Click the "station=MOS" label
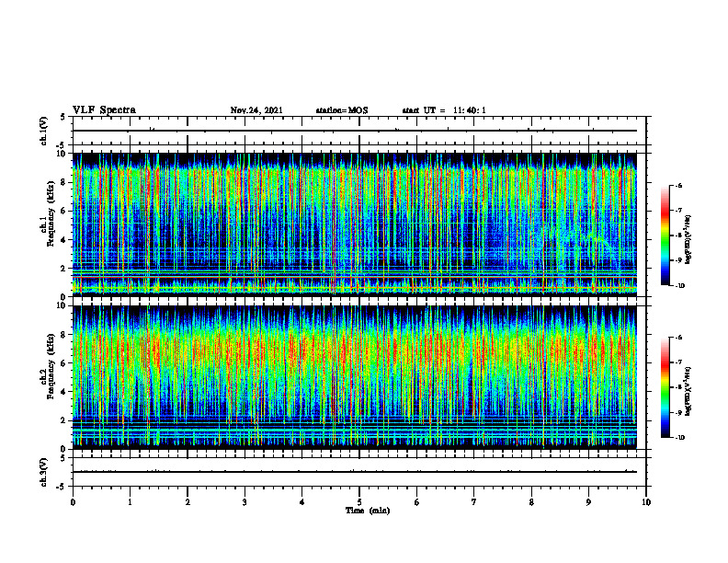 342,110
